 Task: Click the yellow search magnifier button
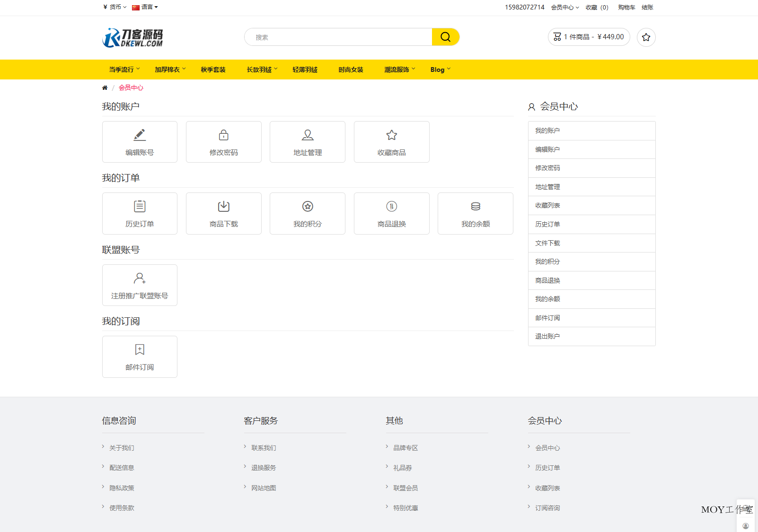pos(445,37)
